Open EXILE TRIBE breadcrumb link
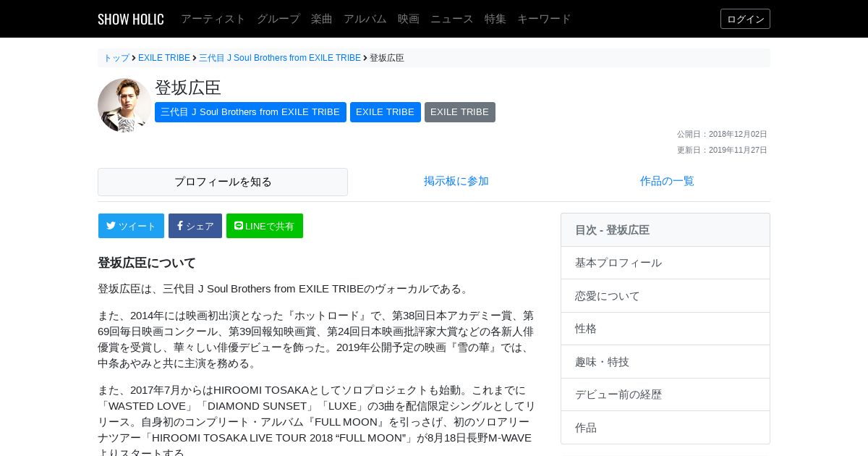The width and height of the screenshot is (868, 456). [164, 58]
